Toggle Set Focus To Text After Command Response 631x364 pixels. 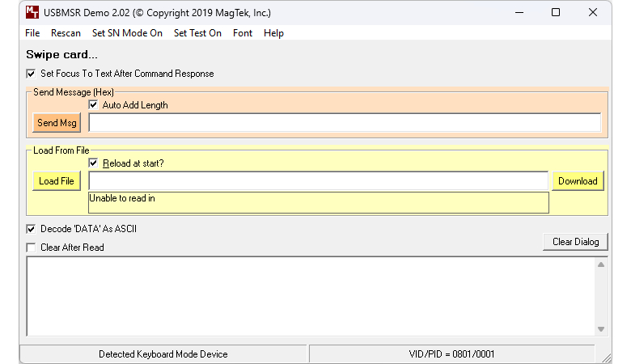[x=31, y=74]
